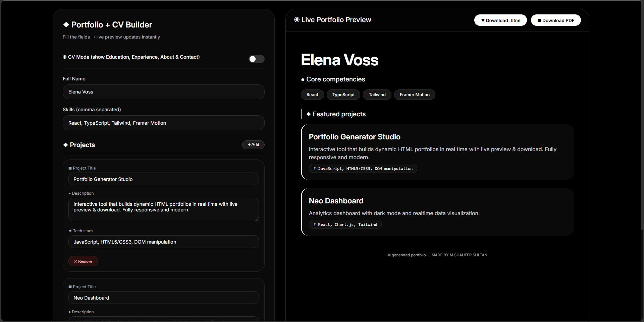The height and width of the screenshot is (322, 644).
Task: Click +Add to add a new project
Action: click(253, 144)
